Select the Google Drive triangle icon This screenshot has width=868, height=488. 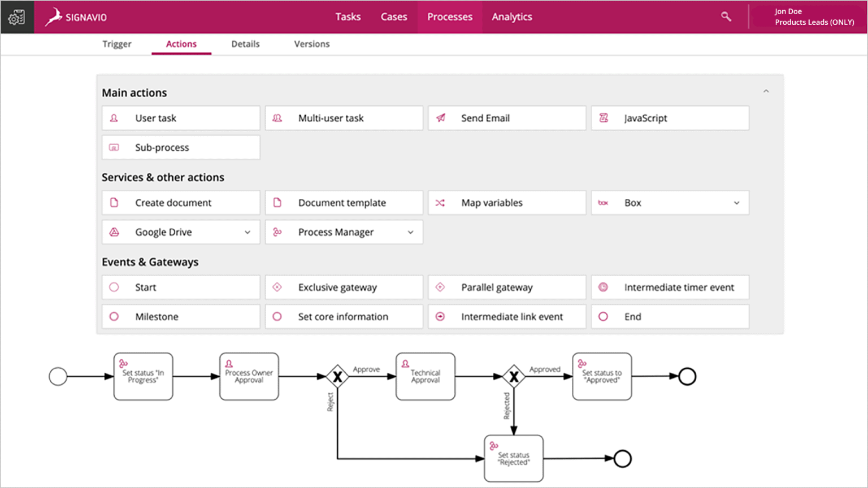coord(114,232)
